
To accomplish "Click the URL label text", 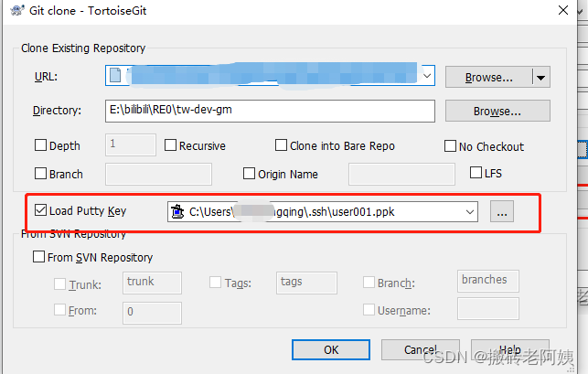I will pyautogui.click(x=46, y=77).
